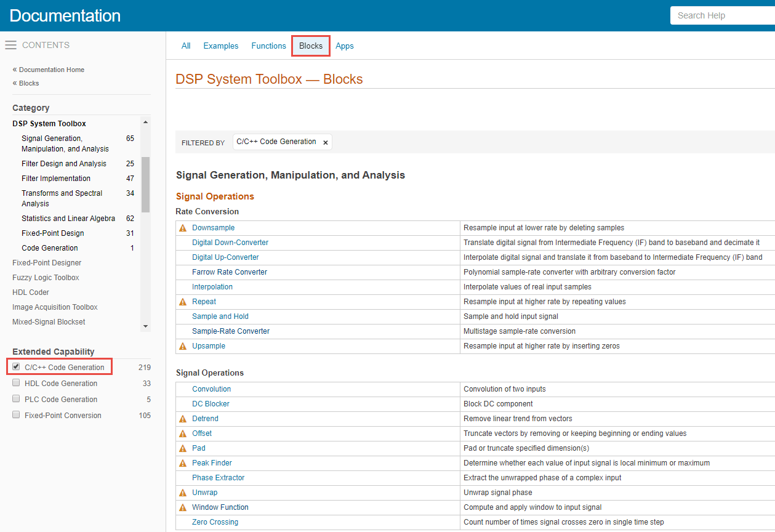Enable the HDL Code Generation filter

coord(15,382)
